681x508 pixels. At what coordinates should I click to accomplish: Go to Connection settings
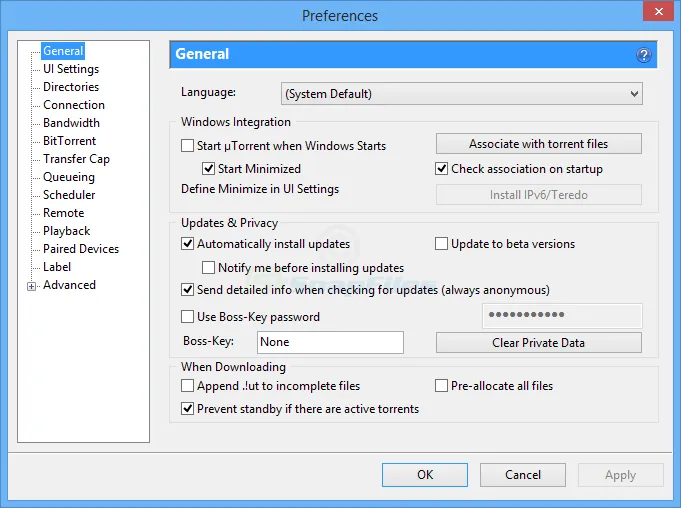pyautogui.click(x=74, y=105)
